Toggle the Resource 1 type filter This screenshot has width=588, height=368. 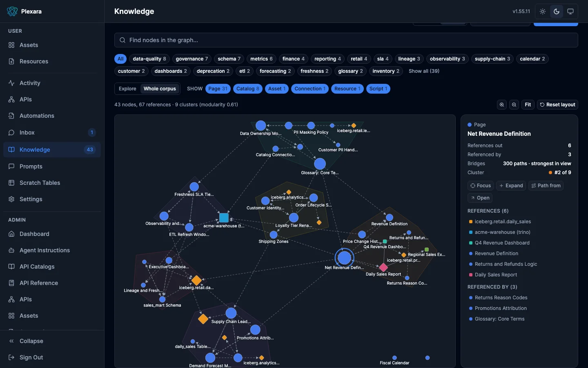coord(347,89)
